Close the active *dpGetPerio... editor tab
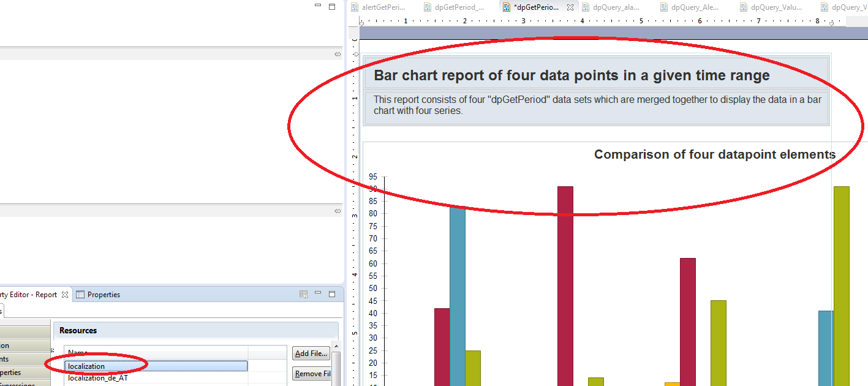The image size is (868, 386). click(x=570, y=7)
